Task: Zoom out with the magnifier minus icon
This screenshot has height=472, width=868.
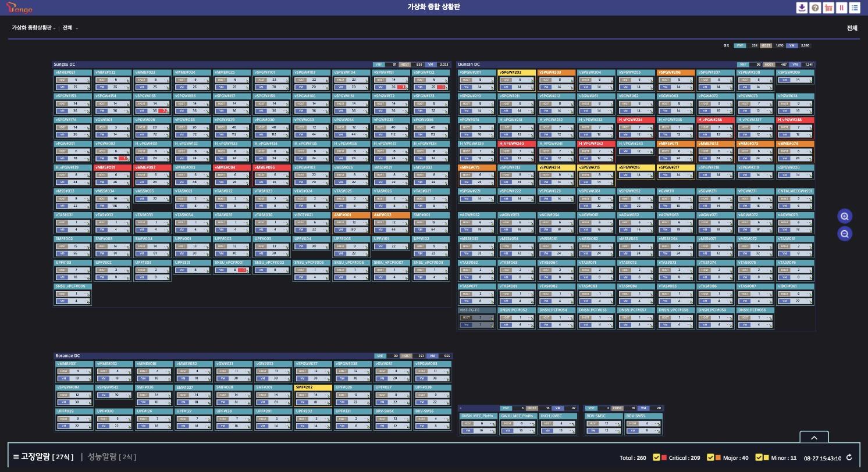Action: [x=845, y=234]
